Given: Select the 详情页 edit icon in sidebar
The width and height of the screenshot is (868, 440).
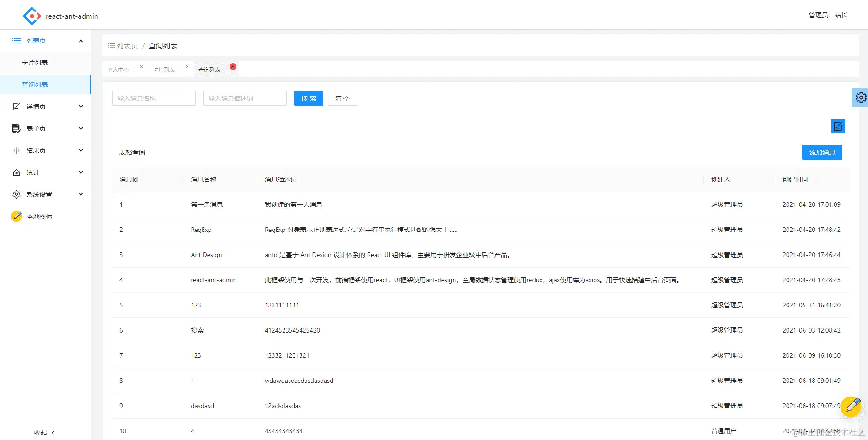Looking at the screenshot, I should pyautogui.click(x=16, y=106).
